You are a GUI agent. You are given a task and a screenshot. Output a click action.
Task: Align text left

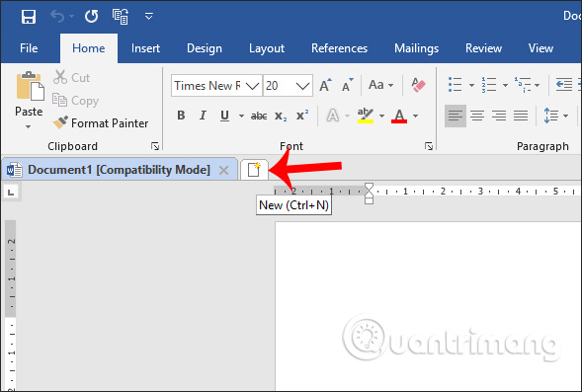pyautogui.click(x=456, y=117)
